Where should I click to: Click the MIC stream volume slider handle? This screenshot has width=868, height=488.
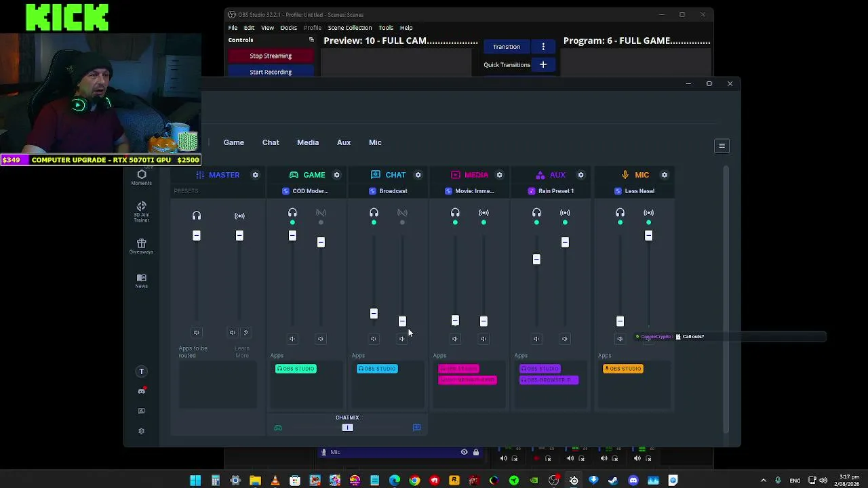point(648,236)
